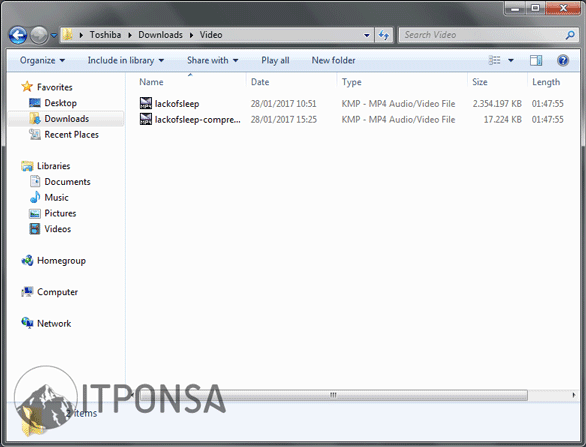The width and height of the screenshot is (586, 447).
Task: Open the Include in library menu
Action: click(126, 60)
